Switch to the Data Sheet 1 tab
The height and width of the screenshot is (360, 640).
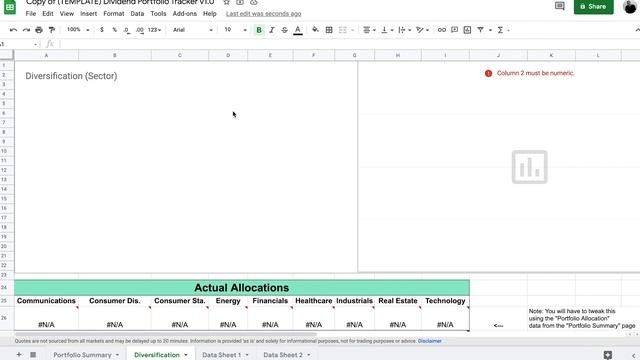(222, 355)
